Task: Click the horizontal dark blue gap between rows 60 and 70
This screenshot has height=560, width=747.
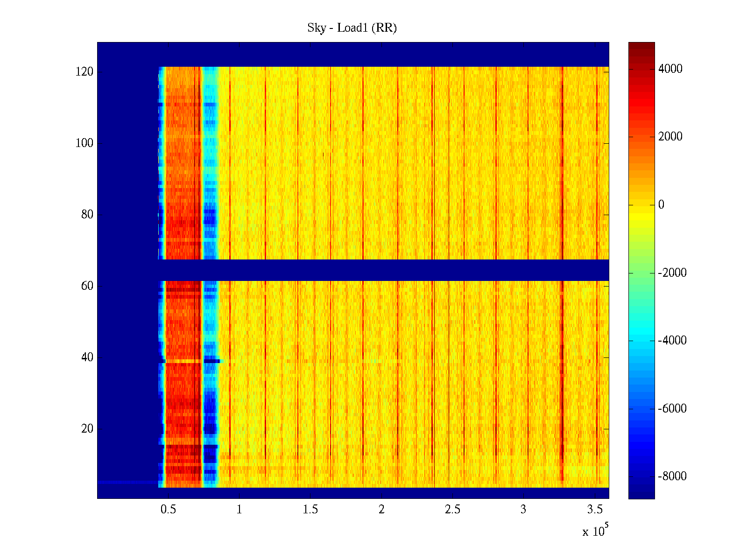Action: (373, 270)
